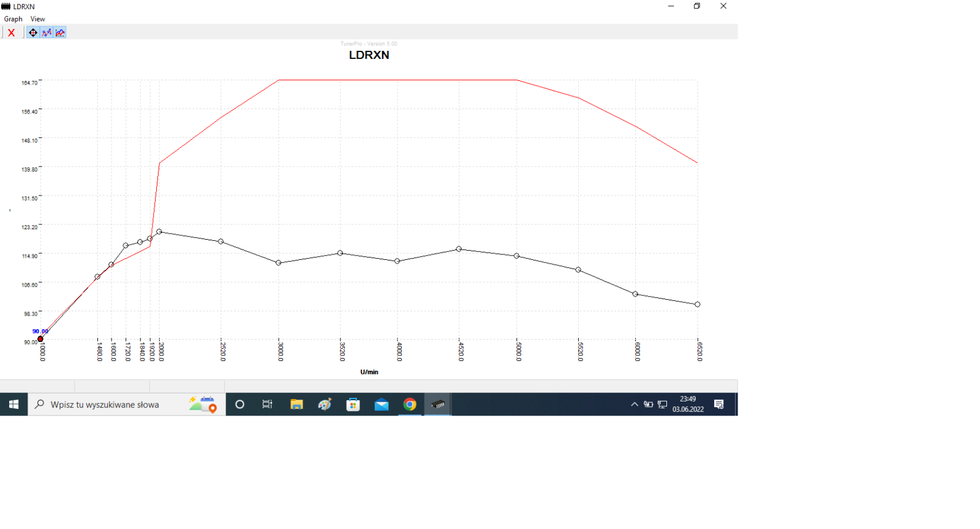Image resolution: width=980 pixels, height=529 pixels.
Task: Select the peak data point at 2000 RPM
Action: 159,232
